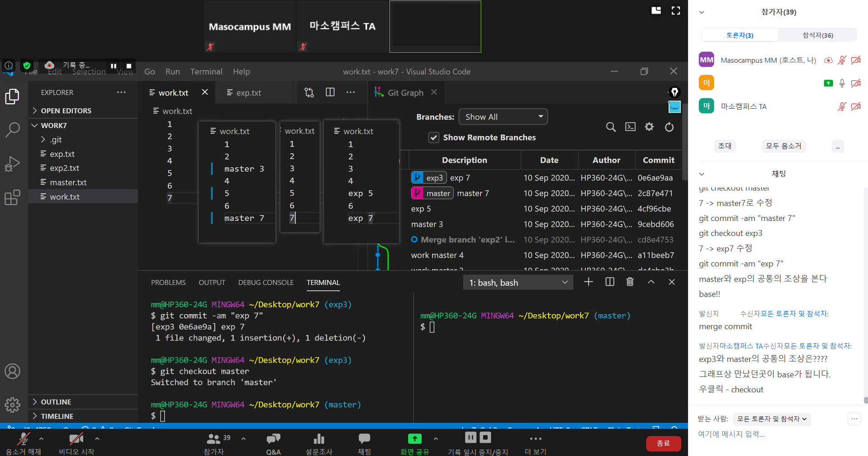Pause the Zoom recording indicator
Viewport: 868px width, 456px height.
coord(114,66)
